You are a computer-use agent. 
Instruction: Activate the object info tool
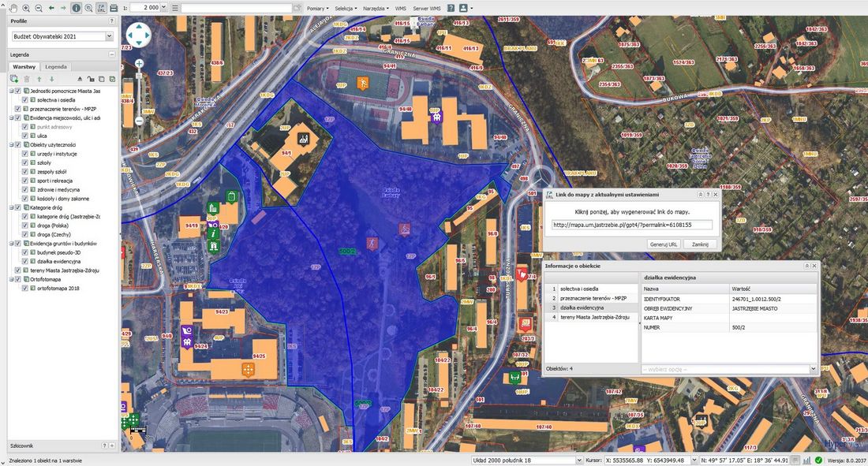pyautogui.click(x=76, y=8)
